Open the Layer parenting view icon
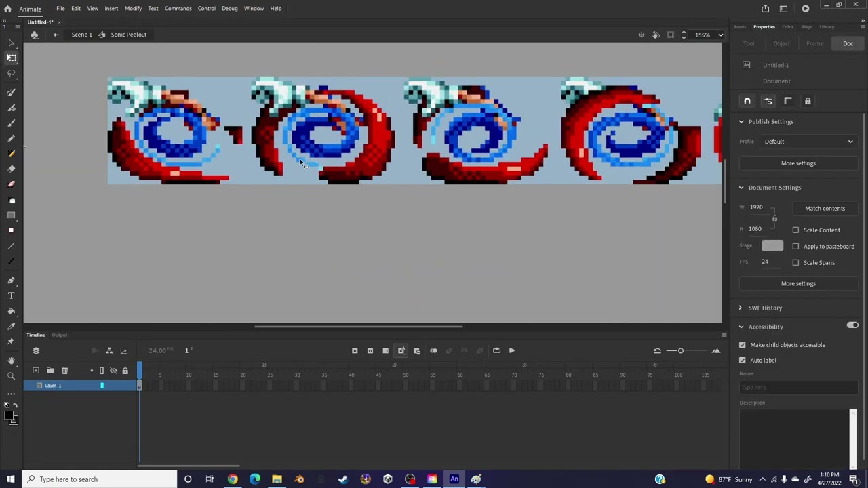Screen dimensions: 868x488 [x=109, y=350]
